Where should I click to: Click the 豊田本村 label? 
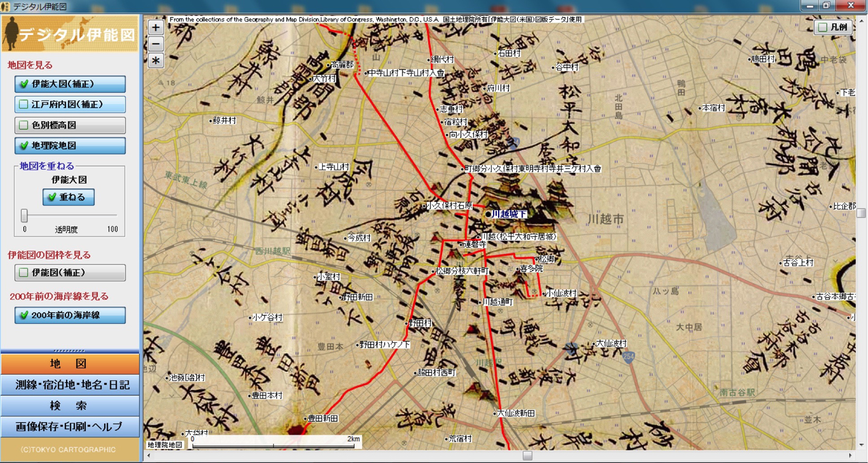(267, 396)
